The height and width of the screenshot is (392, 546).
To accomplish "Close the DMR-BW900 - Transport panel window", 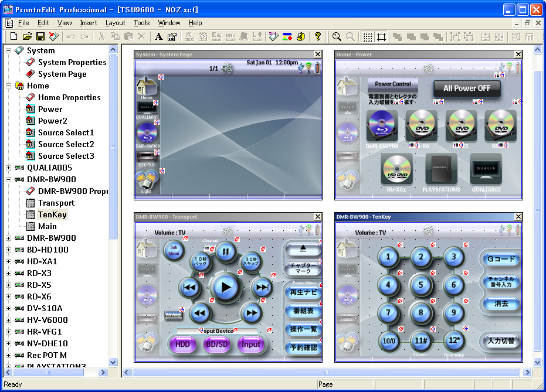I will click(318, 217).
